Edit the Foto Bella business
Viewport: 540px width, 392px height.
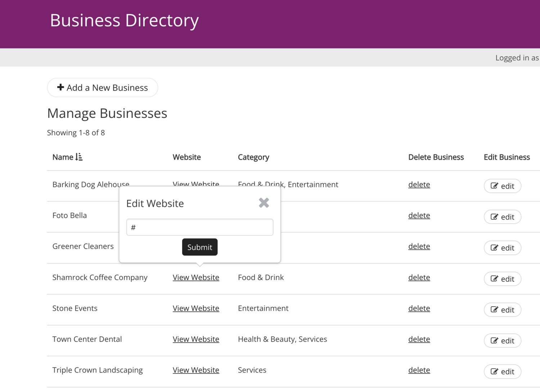502,217
